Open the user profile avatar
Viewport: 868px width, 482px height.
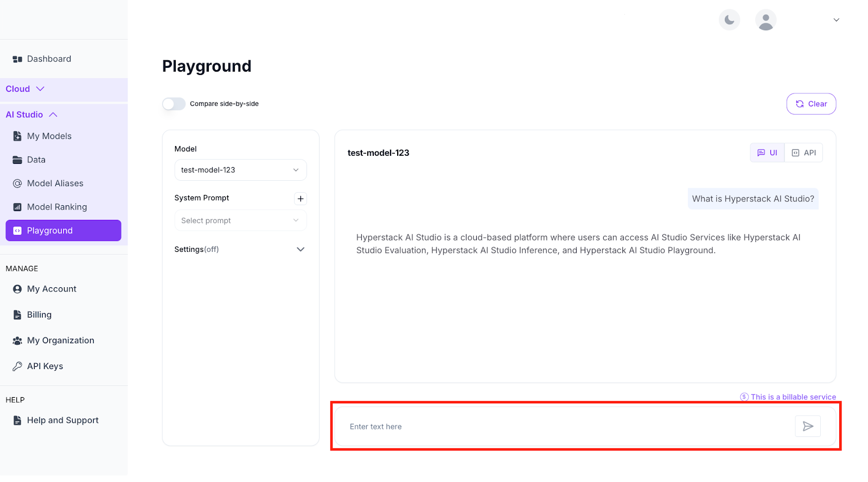(x=765, y=20)
